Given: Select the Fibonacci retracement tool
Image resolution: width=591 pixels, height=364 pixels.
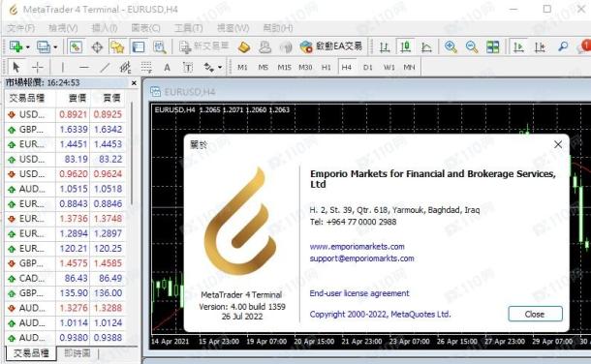Looking at the screenshot, I should tap(146, 68).
